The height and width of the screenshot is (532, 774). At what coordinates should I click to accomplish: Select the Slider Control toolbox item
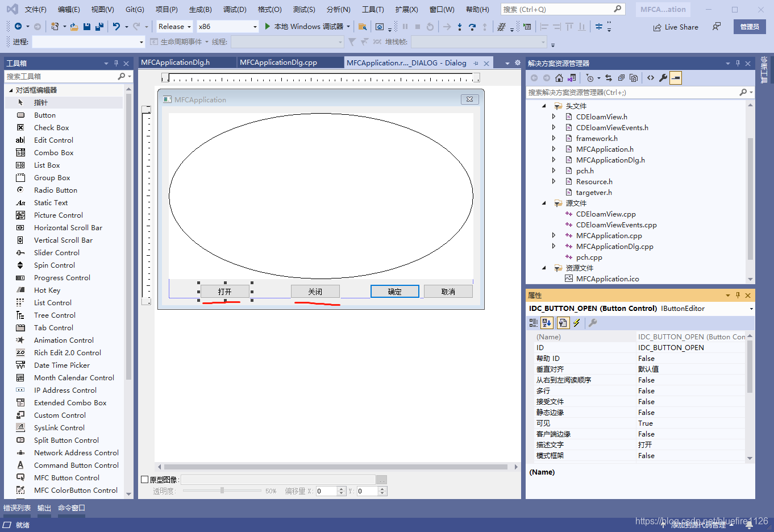57,253
